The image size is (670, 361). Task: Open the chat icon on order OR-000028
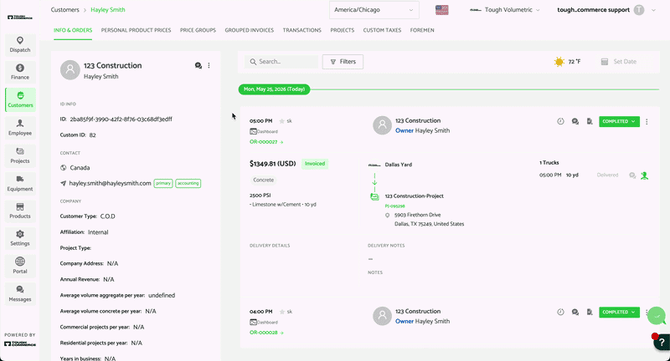pos(575,312)
